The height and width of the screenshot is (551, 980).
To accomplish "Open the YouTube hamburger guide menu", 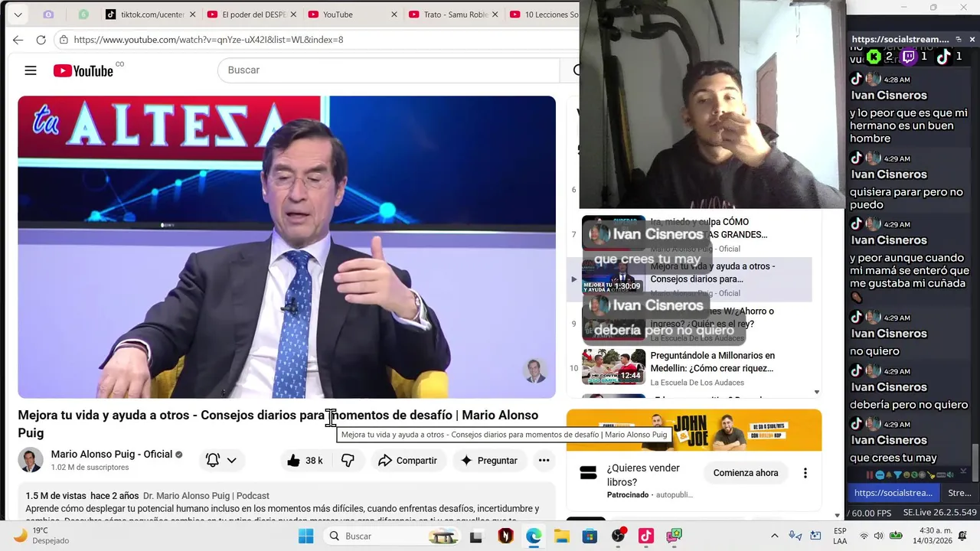I will pyautogui.click(x=31, y=70).
